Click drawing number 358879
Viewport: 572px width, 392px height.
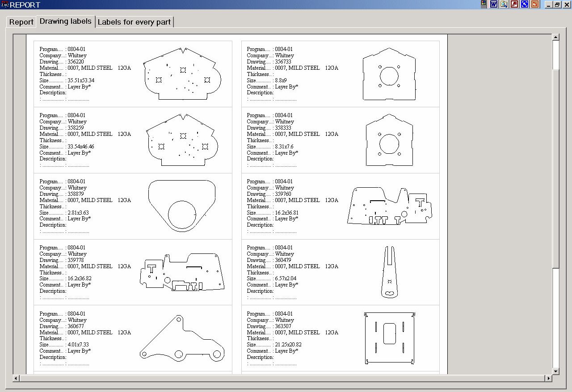(76, 194)
